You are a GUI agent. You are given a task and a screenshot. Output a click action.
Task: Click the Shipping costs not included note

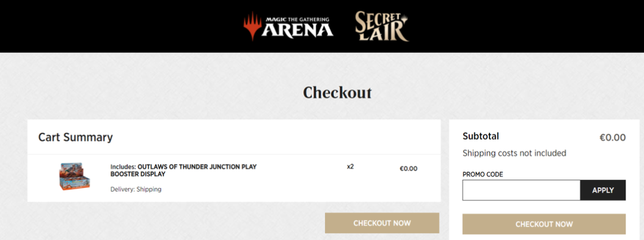coord(514,153)
